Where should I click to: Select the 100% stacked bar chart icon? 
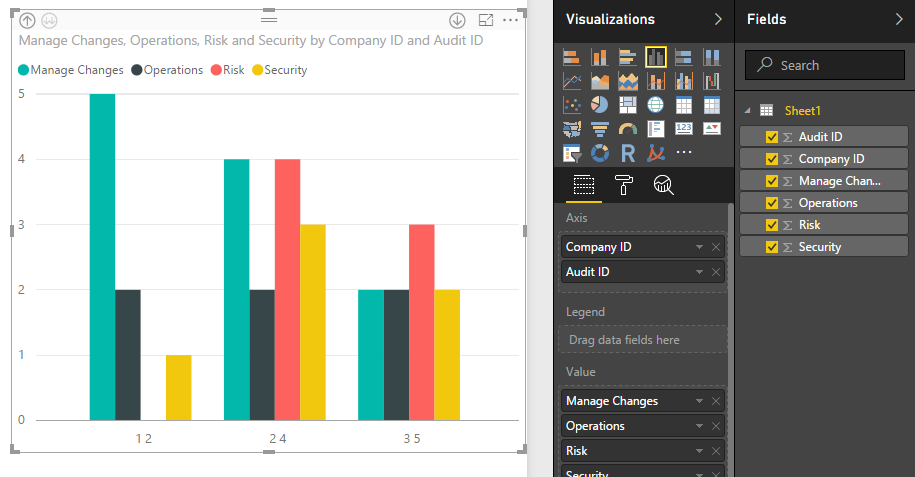pyautogui.click(x=683, y=57)
